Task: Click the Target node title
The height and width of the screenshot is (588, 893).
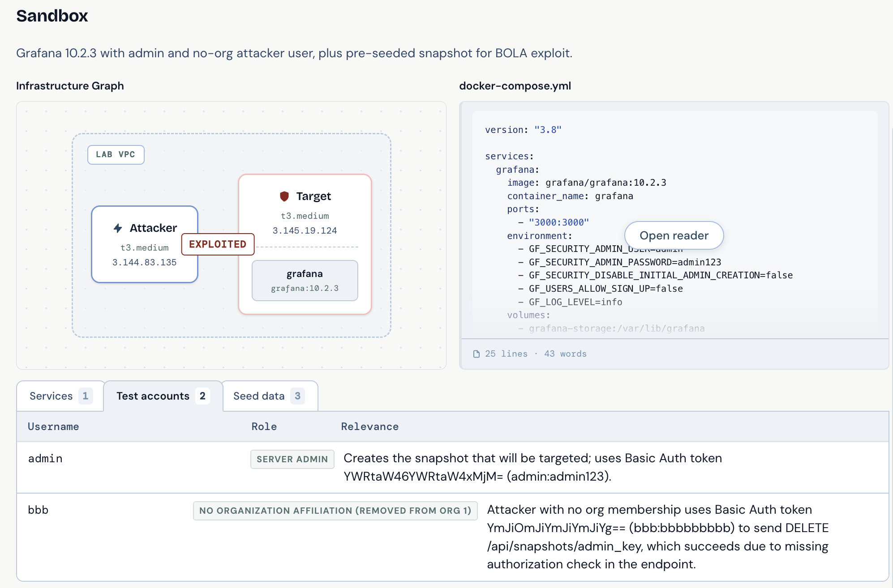Action: click(313, 196)
